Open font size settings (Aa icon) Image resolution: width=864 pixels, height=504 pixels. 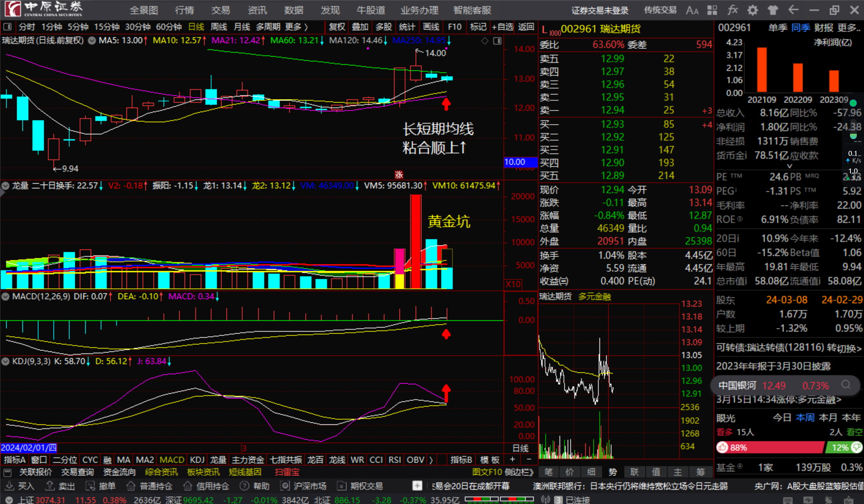[x=692, y=10]
